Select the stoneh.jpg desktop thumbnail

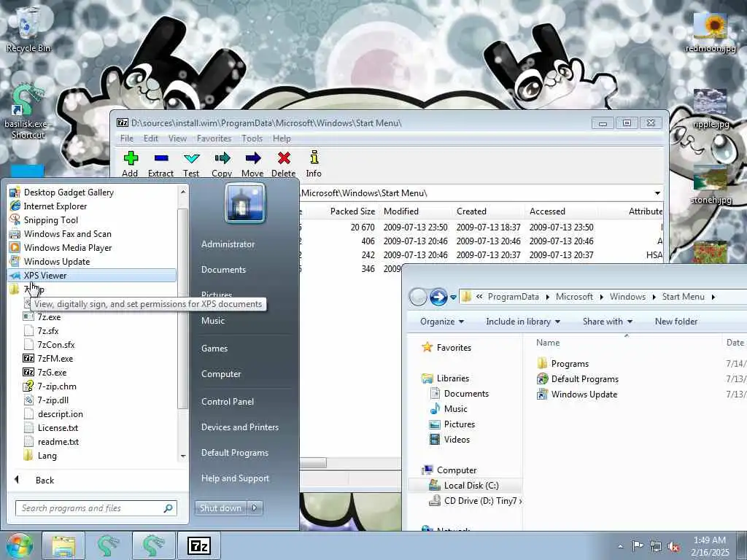(711, 184)
